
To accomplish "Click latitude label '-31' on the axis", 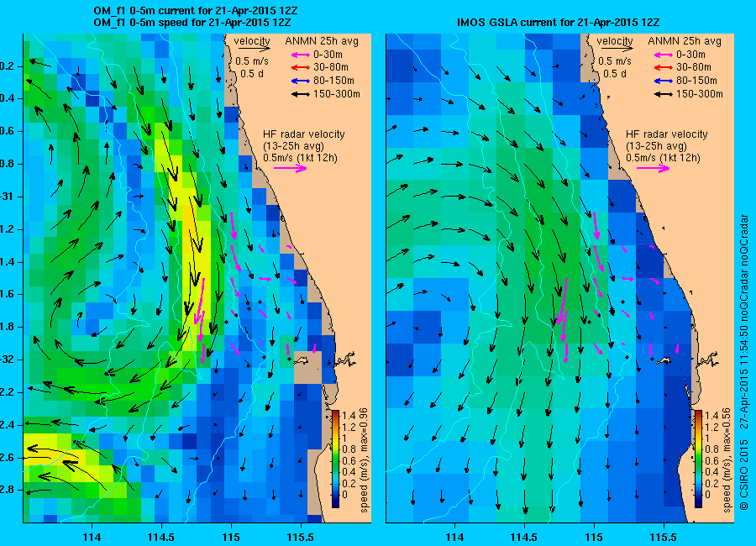I will pyautogui.click(x=6, y=197).
